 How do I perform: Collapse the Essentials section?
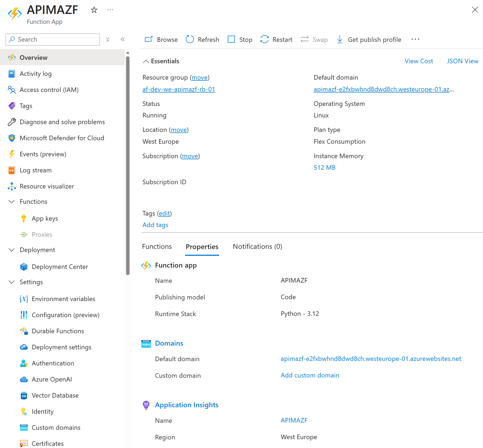coord(146,61)
